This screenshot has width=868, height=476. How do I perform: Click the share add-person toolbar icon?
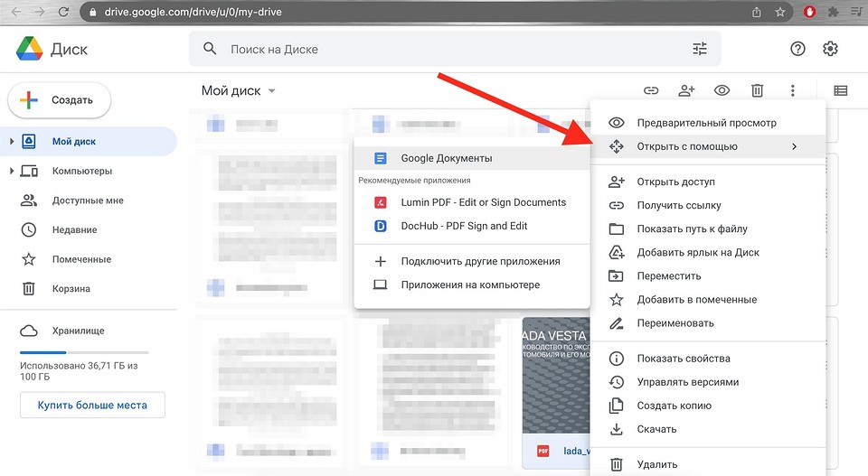pyautogui.click(x=686, y=90)
